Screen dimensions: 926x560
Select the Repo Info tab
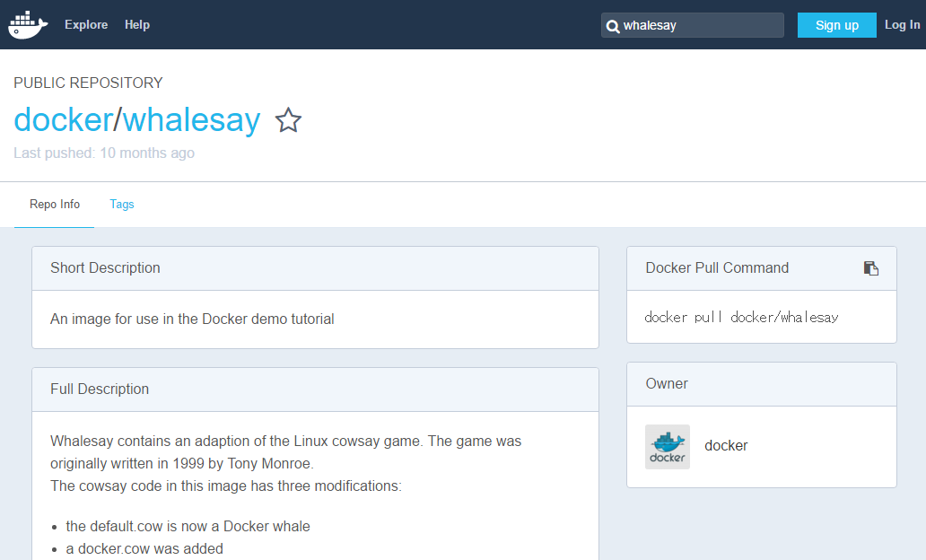point(55,205)
